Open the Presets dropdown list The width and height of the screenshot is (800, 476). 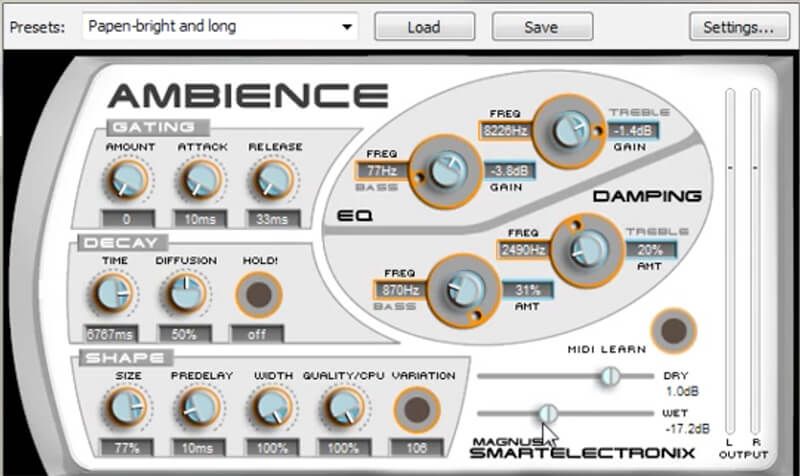220,27
